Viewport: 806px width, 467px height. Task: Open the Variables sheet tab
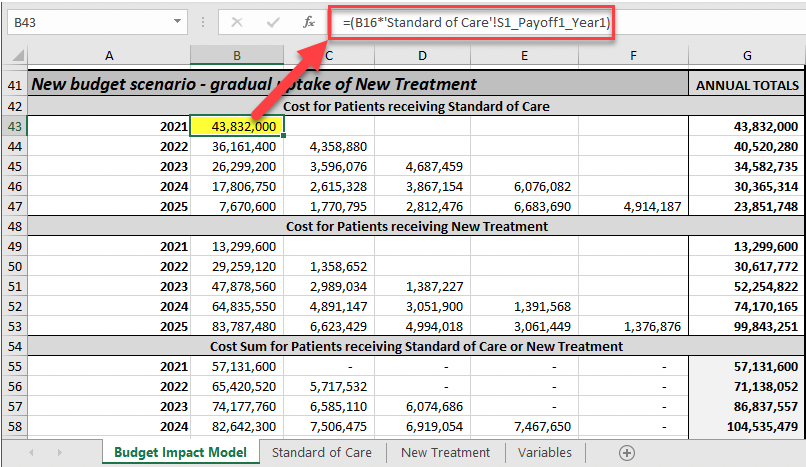pyautogui.click(x=544, y=453)
